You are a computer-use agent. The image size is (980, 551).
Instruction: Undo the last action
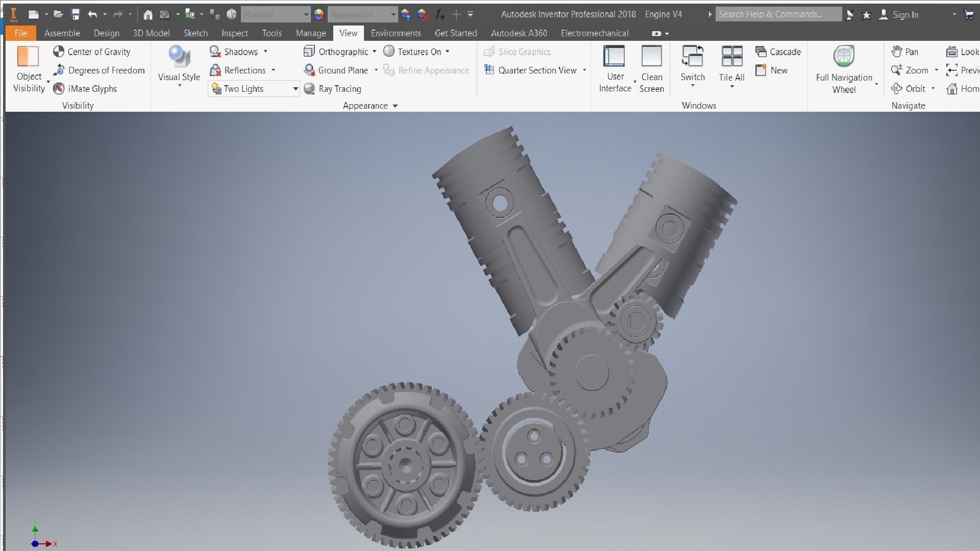coord(92,14)
